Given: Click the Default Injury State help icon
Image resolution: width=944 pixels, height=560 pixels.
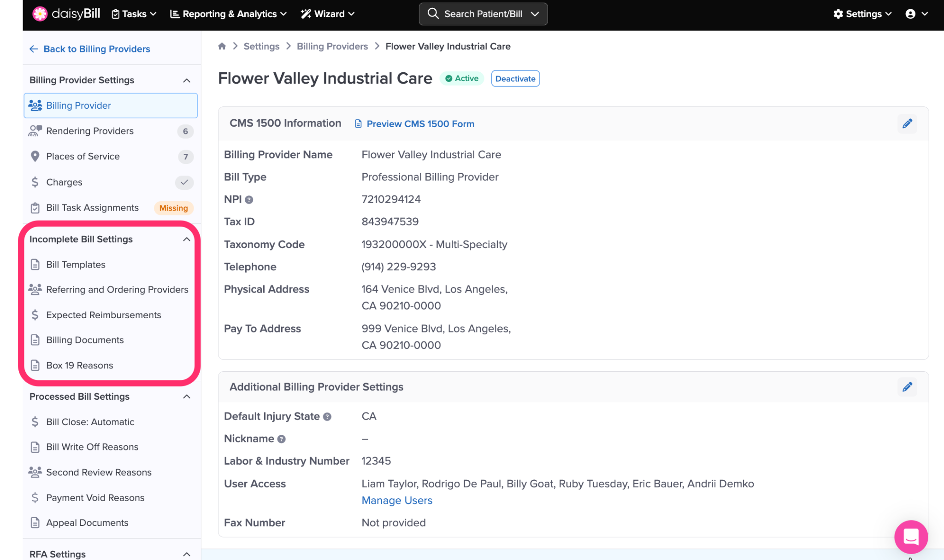Looking at the screenshot, I should click(327, 416).
